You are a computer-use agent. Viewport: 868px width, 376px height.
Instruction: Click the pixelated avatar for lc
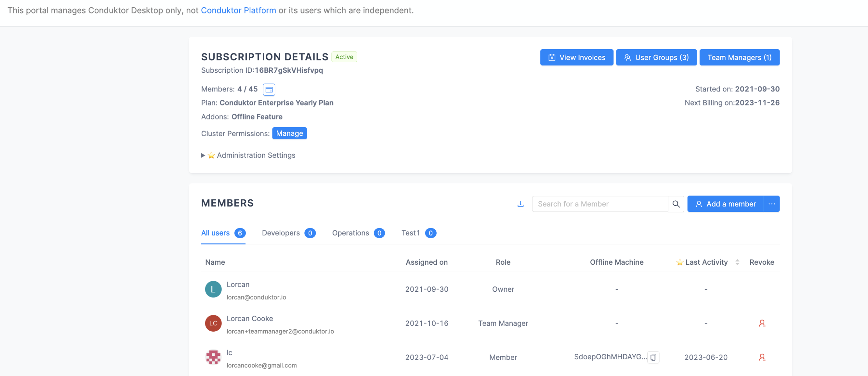[x=213, y=357]
